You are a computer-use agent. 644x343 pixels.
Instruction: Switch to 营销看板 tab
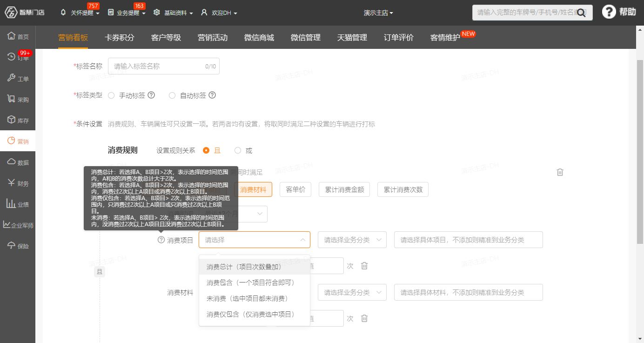(73, 38)
